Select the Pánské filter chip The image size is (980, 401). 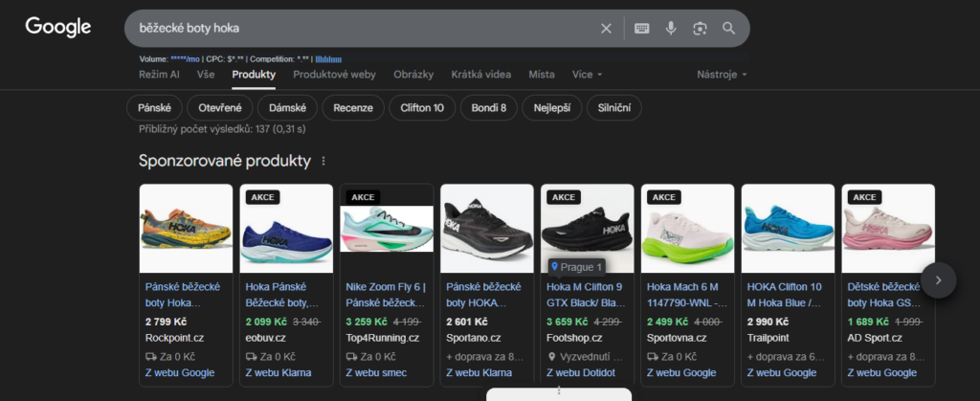pos(153,108)
